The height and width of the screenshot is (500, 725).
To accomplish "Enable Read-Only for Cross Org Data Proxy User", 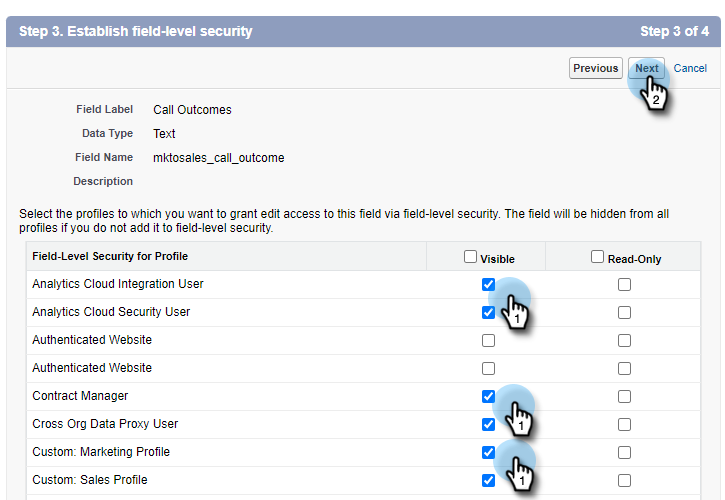I will [x=625, y=424].
